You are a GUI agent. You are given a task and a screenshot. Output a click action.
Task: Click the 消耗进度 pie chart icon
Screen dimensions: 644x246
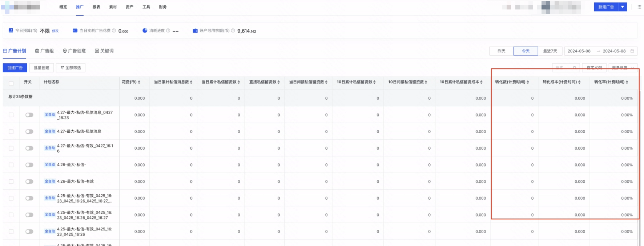(145, 31)
